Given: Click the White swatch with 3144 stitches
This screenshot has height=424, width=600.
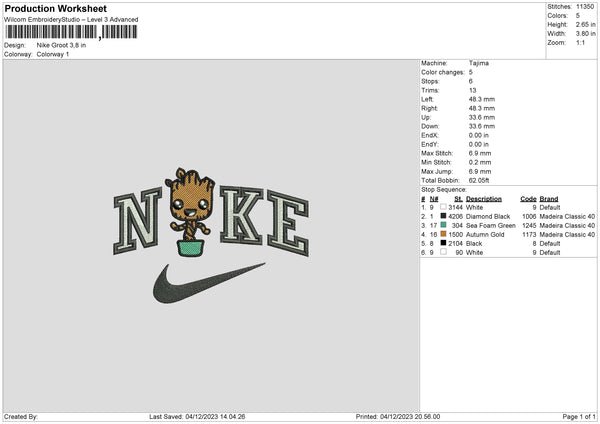Looking at the screenshot, I should 443,207.
